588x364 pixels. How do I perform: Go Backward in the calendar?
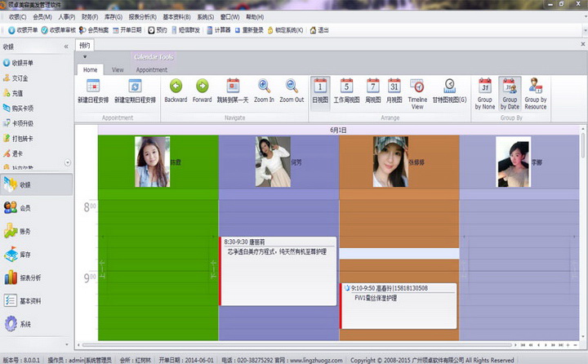click(176, 91)
